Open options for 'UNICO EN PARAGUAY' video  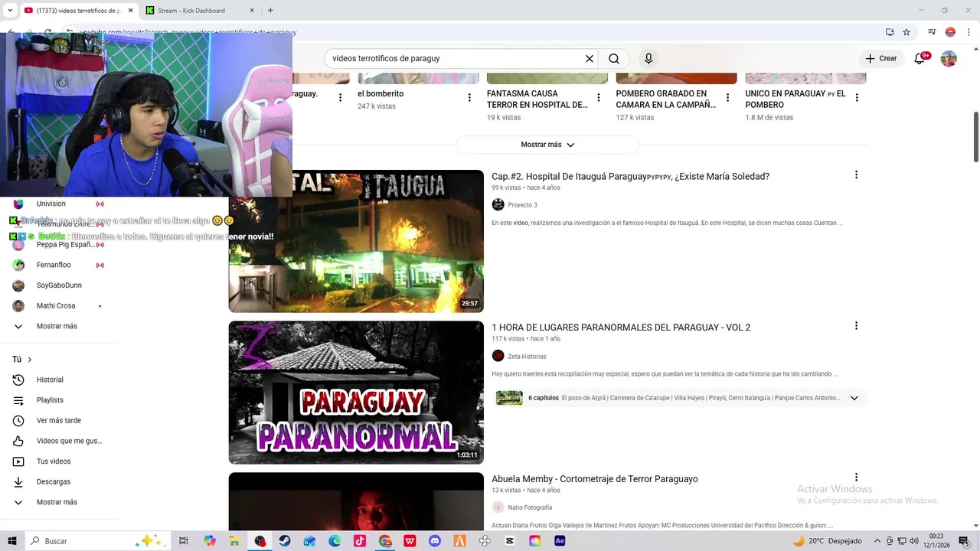(857, 98)
